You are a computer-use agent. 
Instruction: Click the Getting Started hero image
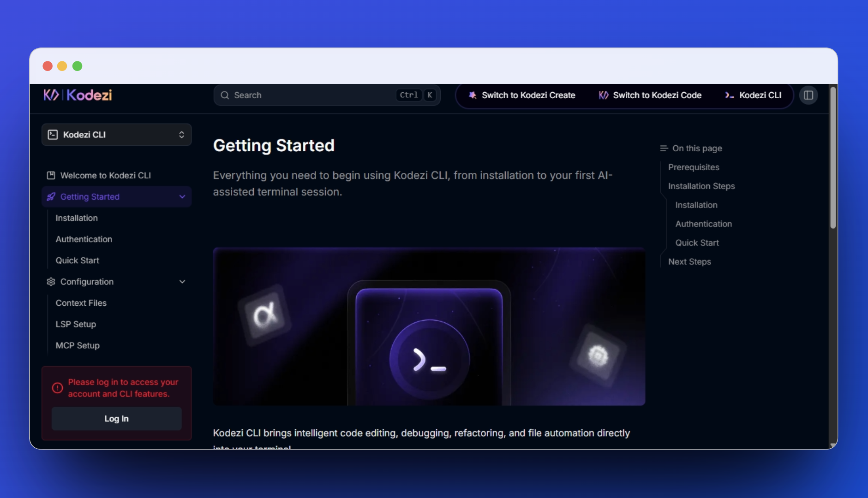tap(429, 326)
